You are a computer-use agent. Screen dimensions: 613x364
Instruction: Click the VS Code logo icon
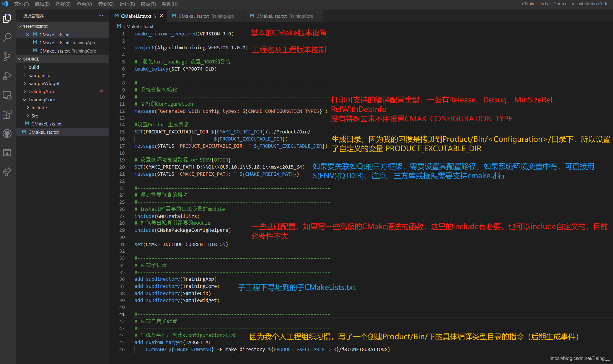pyautogui.click(x=5, y=4)
